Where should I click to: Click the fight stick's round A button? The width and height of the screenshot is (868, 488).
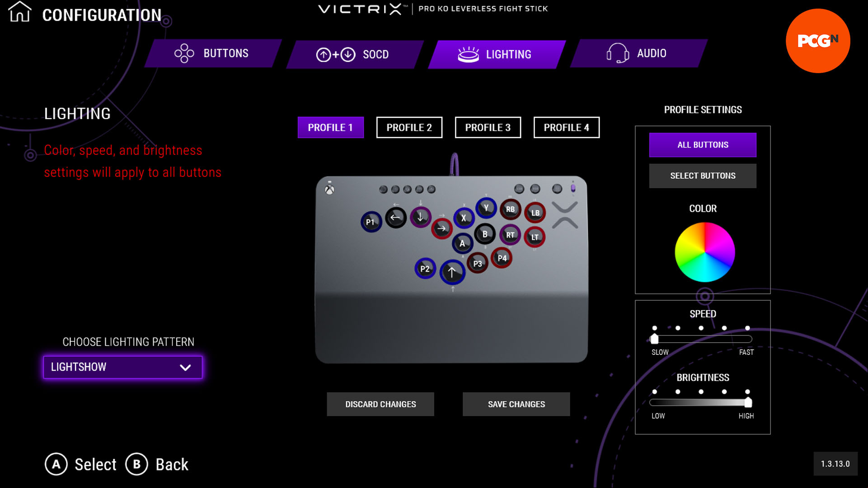click(x=462, y=244)
